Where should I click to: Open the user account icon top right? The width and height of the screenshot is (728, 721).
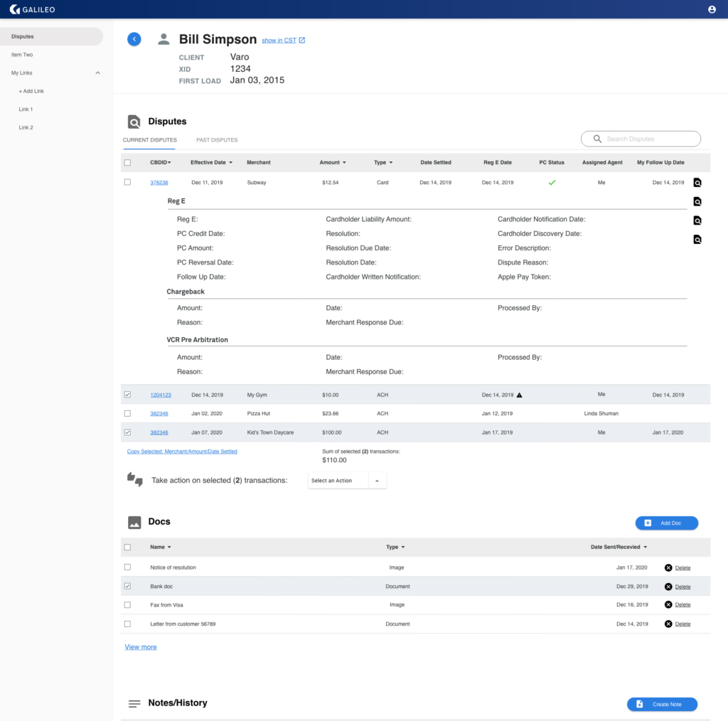click(x=712, y=9)
